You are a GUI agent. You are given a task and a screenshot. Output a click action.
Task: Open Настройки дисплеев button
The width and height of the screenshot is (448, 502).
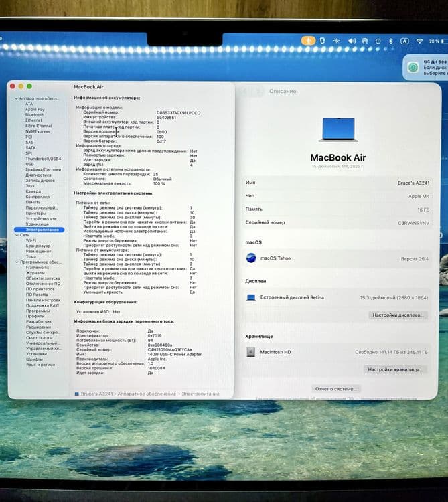click(x=398, y=315)
